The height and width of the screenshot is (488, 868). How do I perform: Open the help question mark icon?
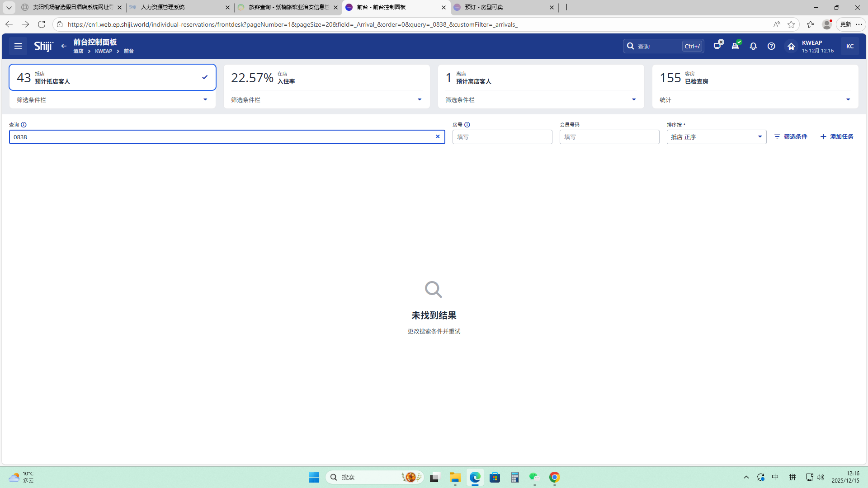coord(771,46)
